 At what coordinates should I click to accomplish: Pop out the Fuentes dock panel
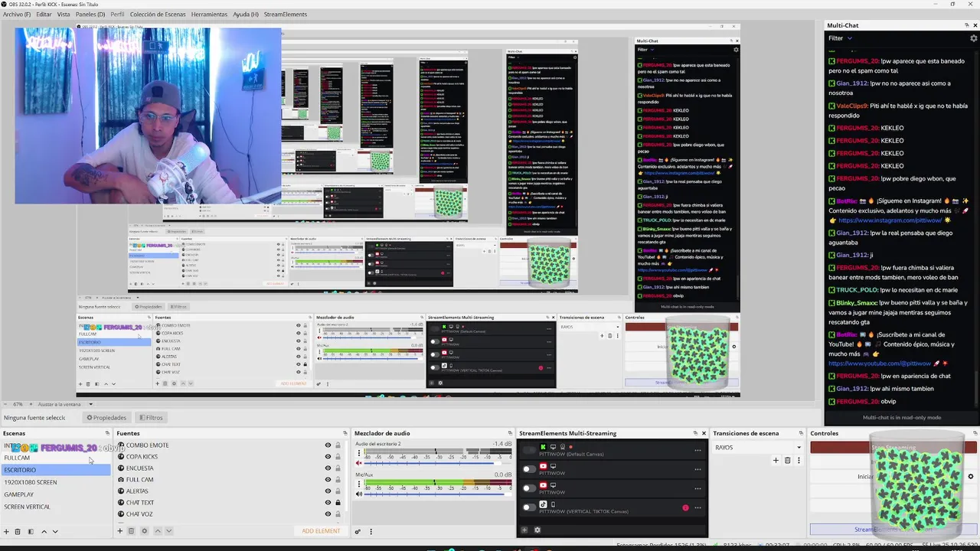345,433
